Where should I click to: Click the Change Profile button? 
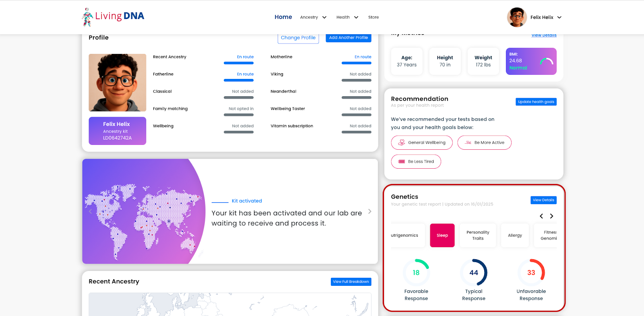click(x=298, y=38)
